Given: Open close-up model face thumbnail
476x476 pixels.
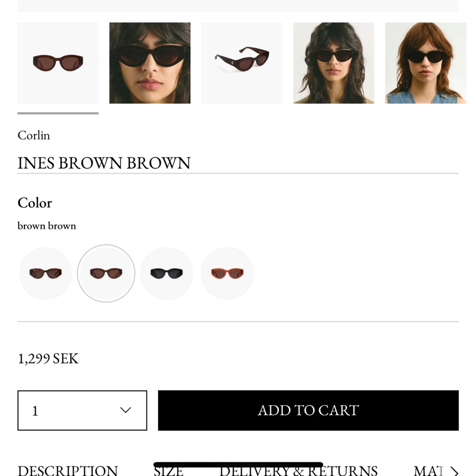Looking at the screenshot, I should point(150,63).
